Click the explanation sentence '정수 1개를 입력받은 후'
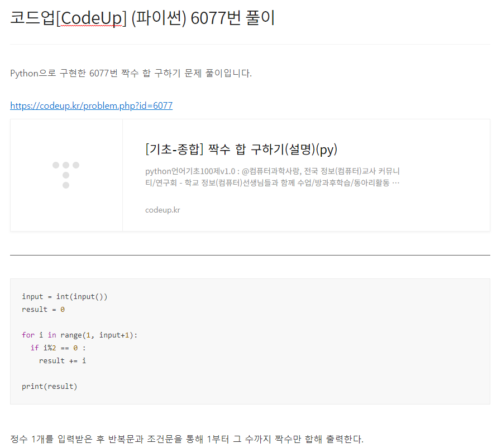497x448 pixels. [x=187, y=439]
